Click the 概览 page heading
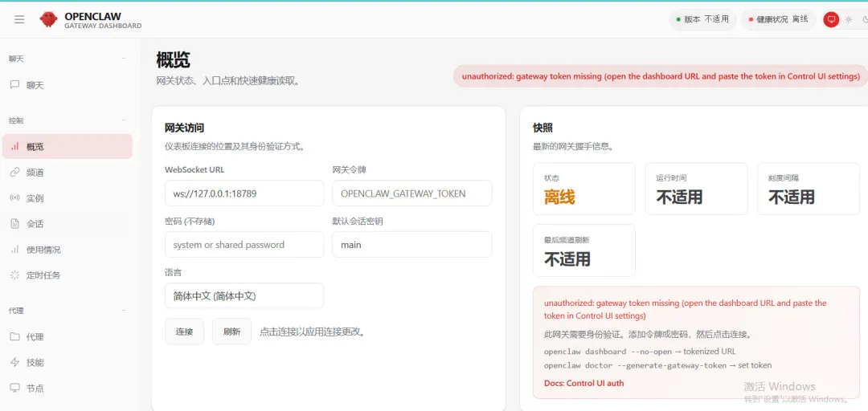 click(174, 59)
